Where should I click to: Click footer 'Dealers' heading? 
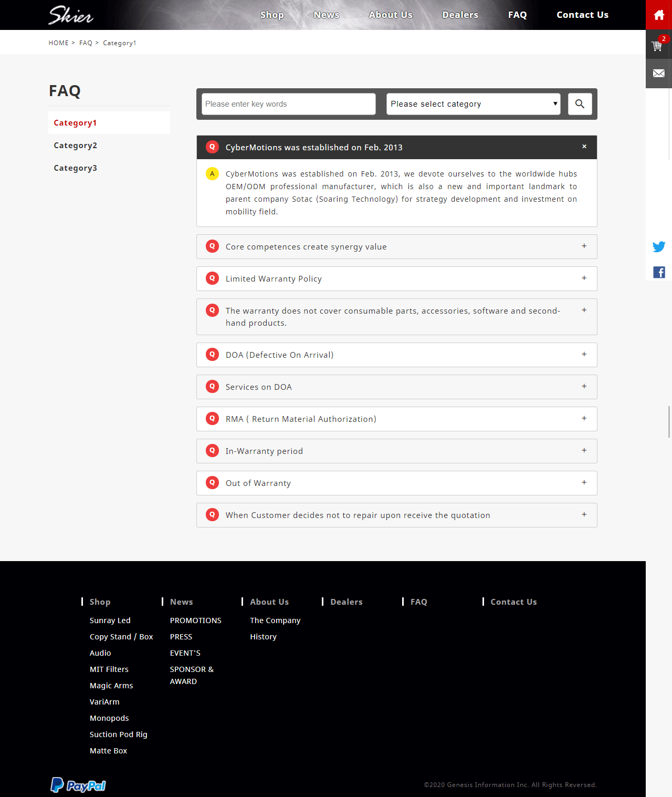pos(346,602)
